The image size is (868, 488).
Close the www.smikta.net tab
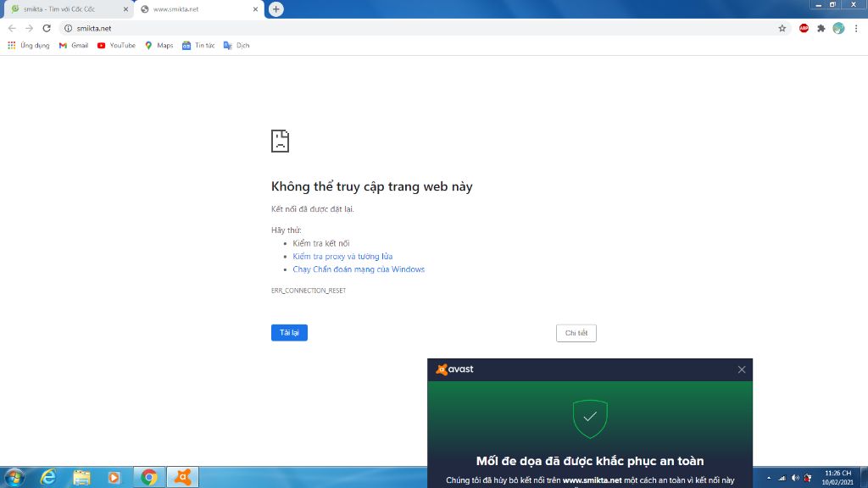pyautogui.click(x=255, y=9)
